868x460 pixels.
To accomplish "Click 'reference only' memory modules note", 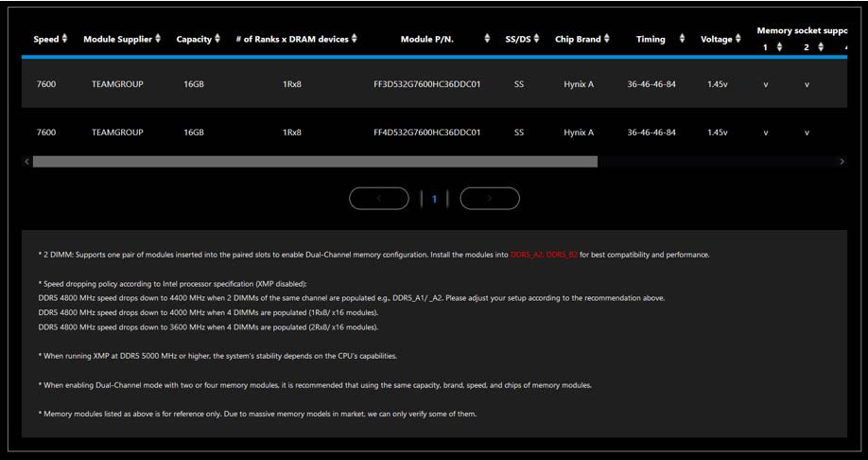I will (257, 414).
